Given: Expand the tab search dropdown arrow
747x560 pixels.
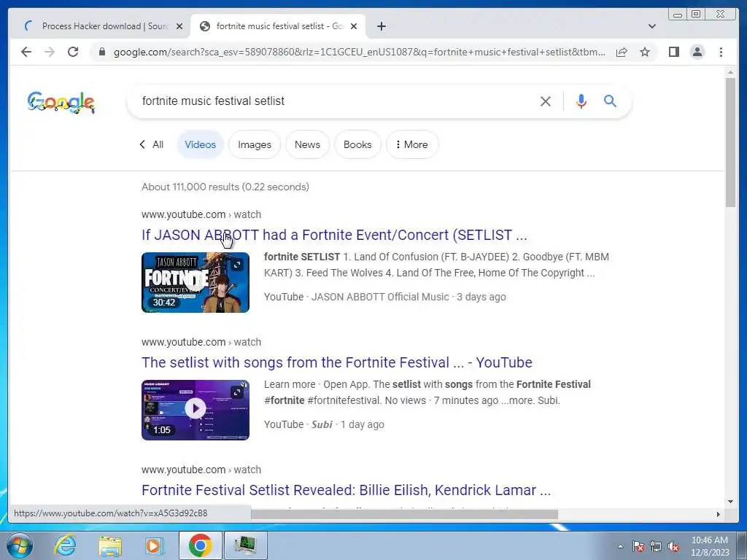Looking at the screenshot, I should pyautogui.click(x=651, y=26).
